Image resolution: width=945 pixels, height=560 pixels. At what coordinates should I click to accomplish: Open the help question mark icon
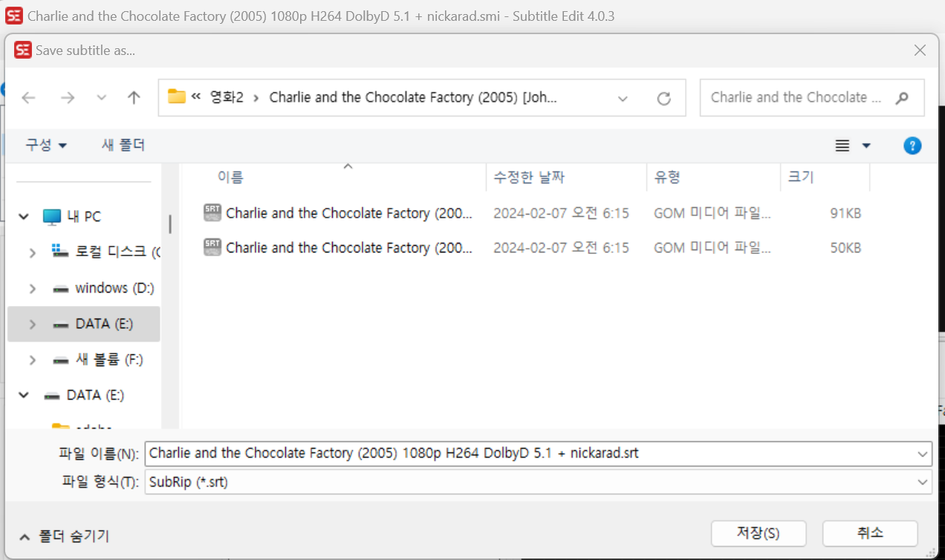(912, 146)
